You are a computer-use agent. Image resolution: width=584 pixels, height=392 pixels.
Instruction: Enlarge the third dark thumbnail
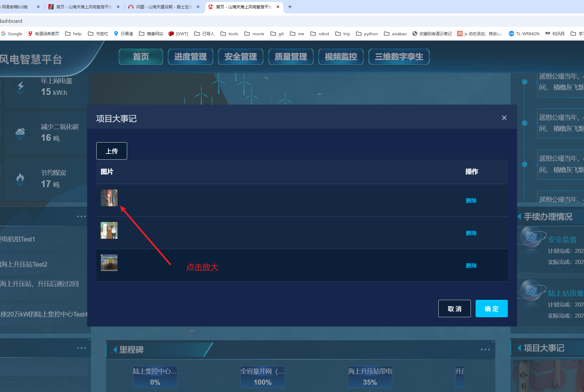pyautogui.click(x=109, y=263)
